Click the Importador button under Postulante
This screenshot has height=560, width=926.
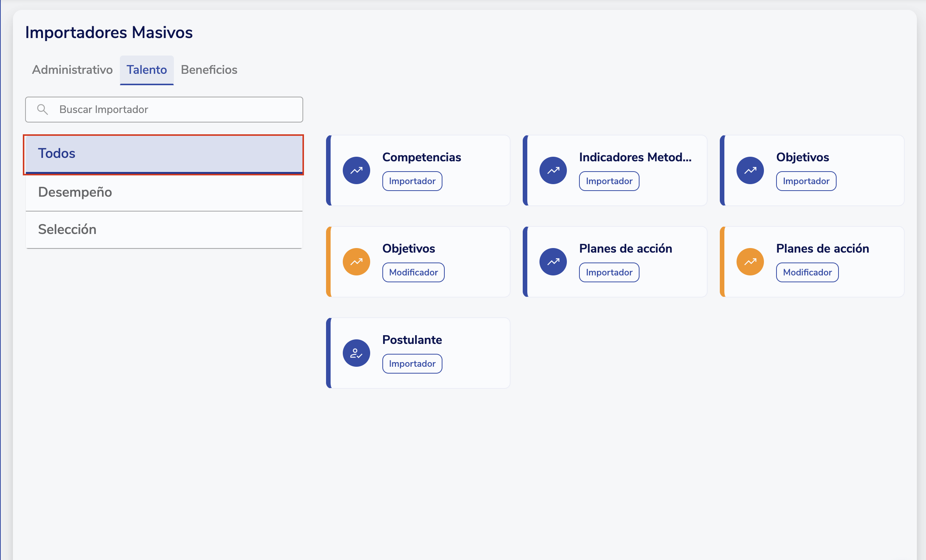412,364
